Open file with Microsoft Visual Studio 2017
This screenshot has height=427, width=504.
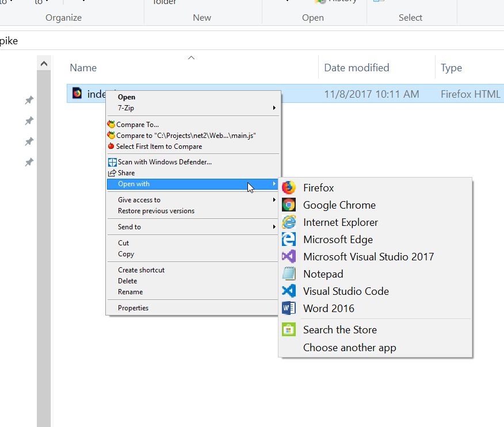(375, 256)
